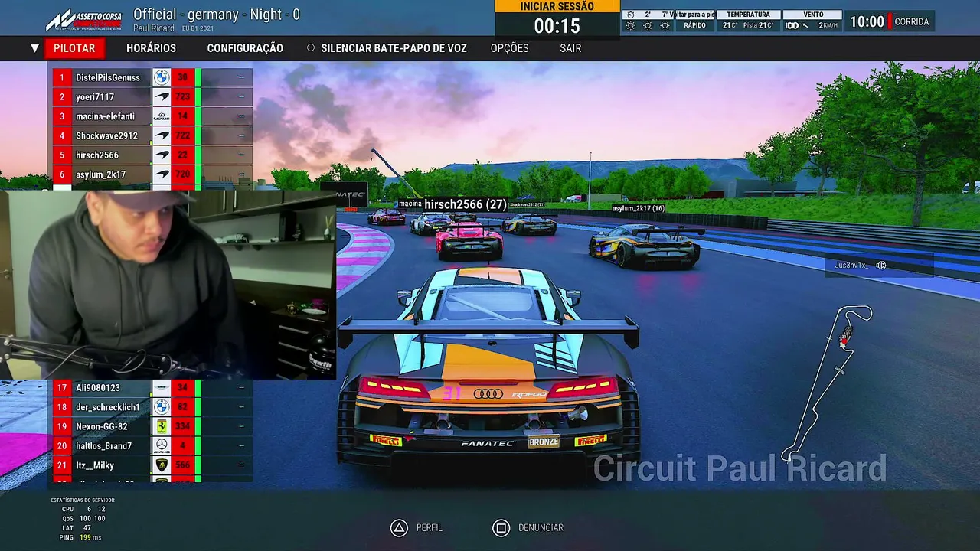Click the Jus3nv1x voice chat name
The image size is (980, 551).
pos(851,266)
